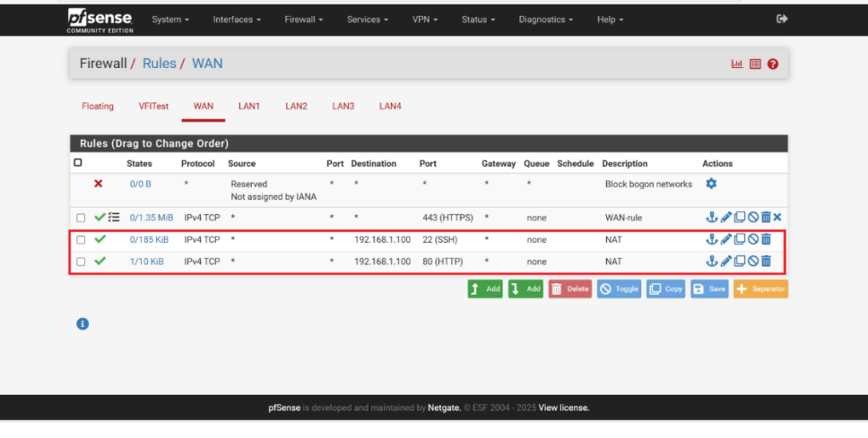Check the select-all checkbox in table header
Screen dimensions: 868x438
point(78,163)
